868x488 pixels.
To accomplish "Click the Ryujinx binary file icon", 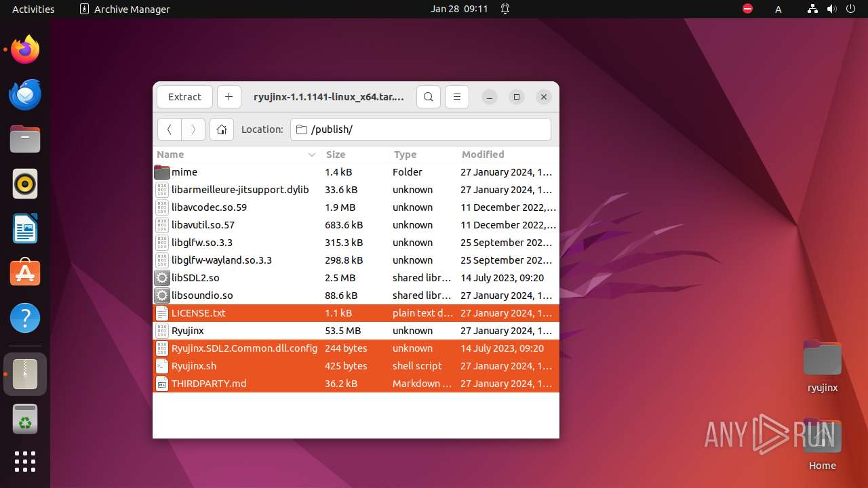I will click(162, 331).
